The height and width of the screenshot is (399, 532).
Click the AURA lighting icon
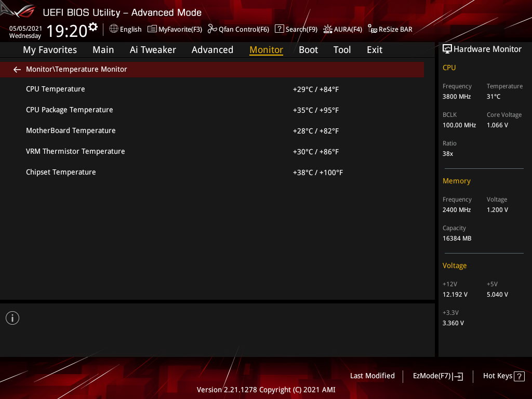tap(328, 29)
